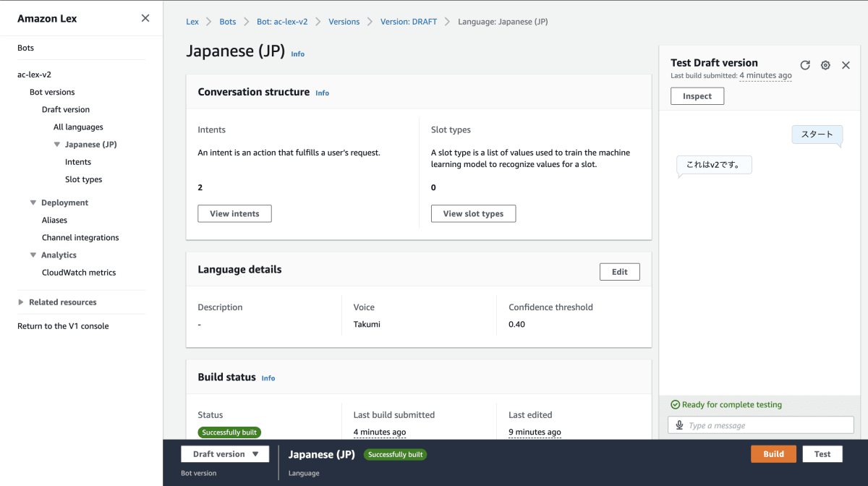Open Bots in sidebar
868x486 pixels.
coord(26,48)
